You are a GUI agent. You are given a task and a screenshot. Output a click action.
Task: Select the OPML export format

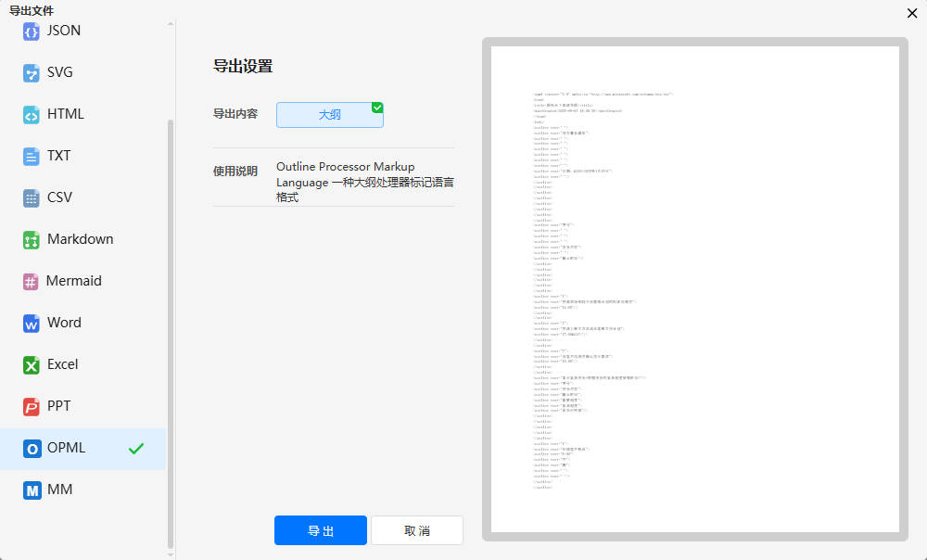pyautogui.click(x=67, y=448)
